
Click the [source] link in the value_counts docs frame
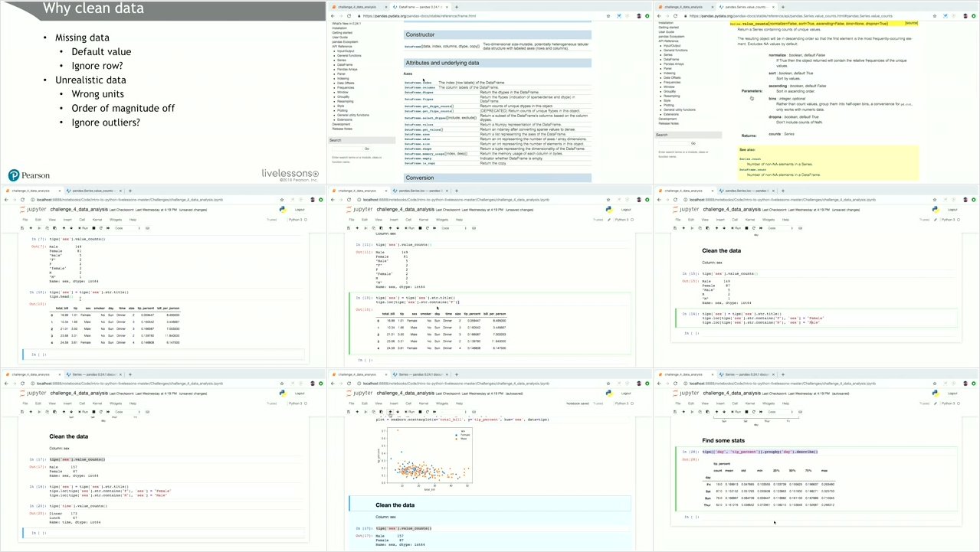[911, 23]
